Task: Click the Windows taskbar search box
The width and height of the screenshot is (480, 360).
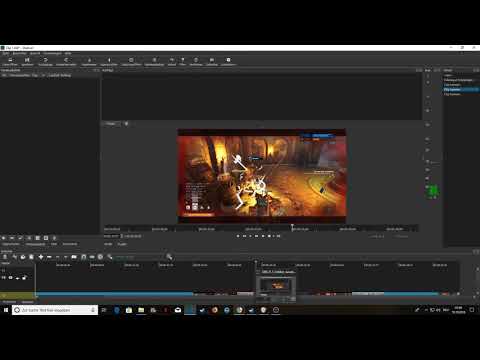Action: pyautogui.click(x=55, y=310)
